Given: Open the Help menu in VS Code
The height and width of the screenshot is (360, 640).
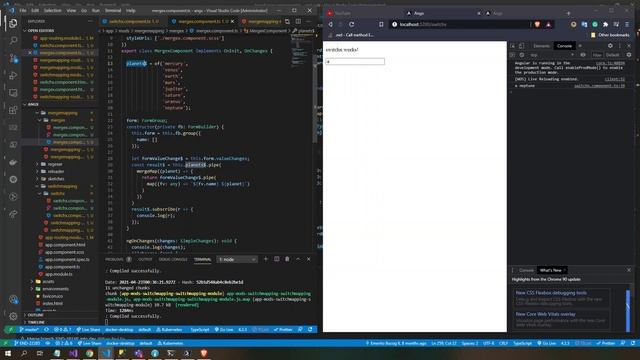Looking at the screenshot, I should click(x=131, y=11).
